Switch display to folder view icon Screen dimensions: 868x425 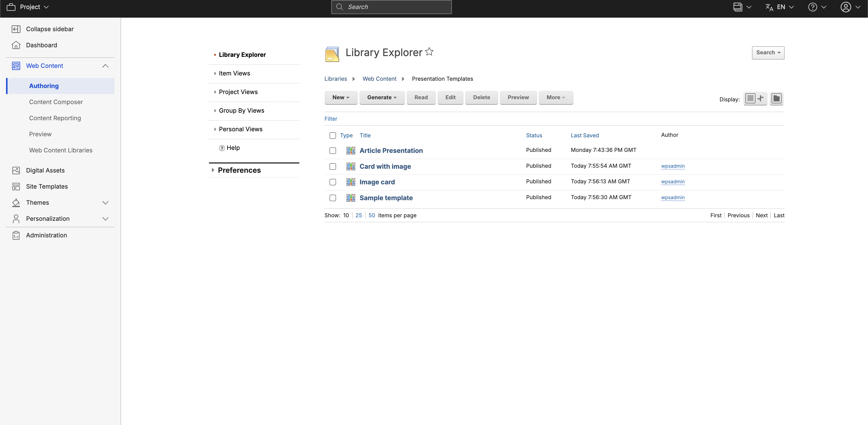(776, 99)
